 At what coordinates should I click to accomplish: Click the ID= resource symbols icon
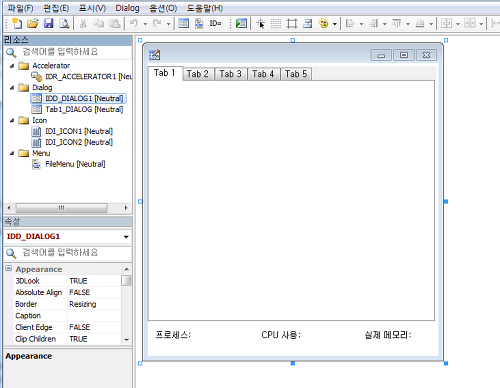click(x=215, y=23)
